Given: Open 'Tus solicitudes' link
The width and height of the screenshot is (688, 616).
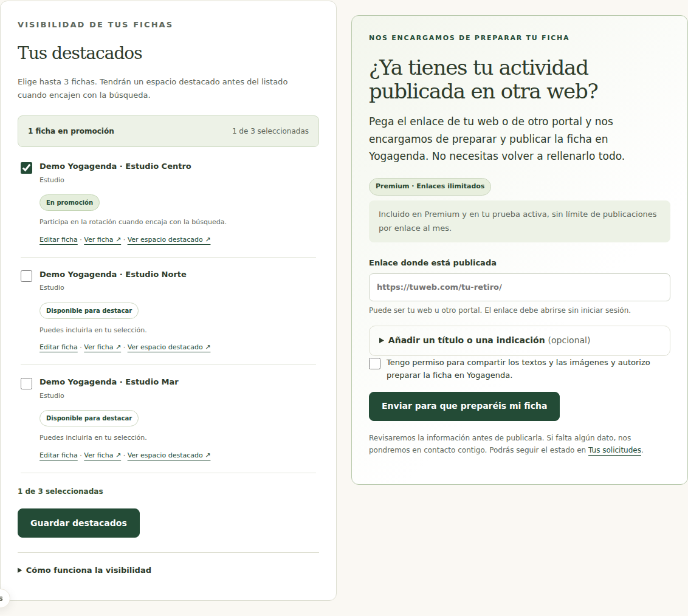Looking at the screenshot, I should 614,450.
